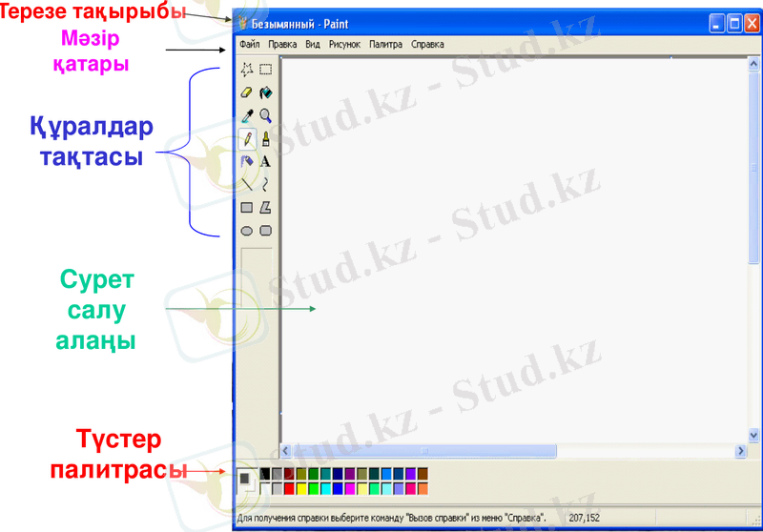This screenshot has width=763, height=532.
Task: Open the Справка menu
Action: click(x=427, y=44)
